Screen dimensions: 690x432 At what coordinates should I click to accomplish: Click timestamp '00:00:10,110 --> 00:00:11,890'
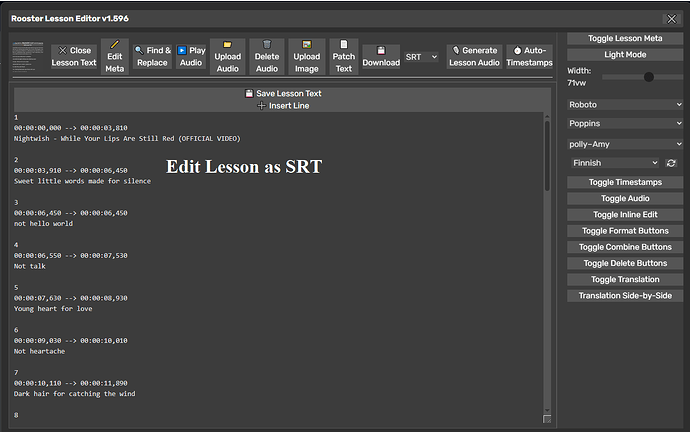coord(70,383)
